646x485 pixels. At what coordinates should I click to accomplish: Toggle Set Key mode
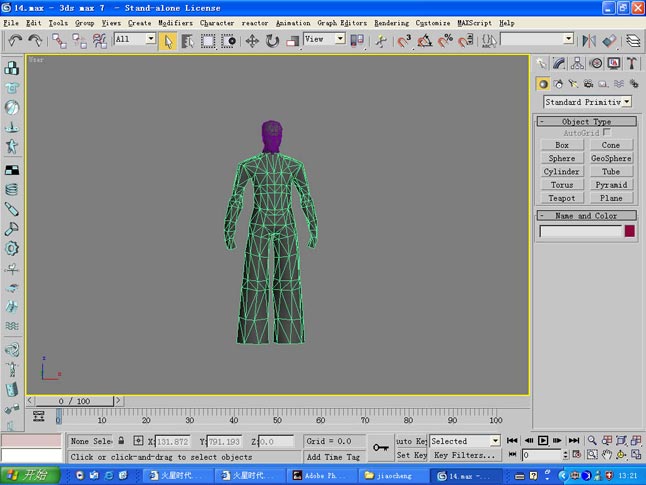[x=411, y=455]
